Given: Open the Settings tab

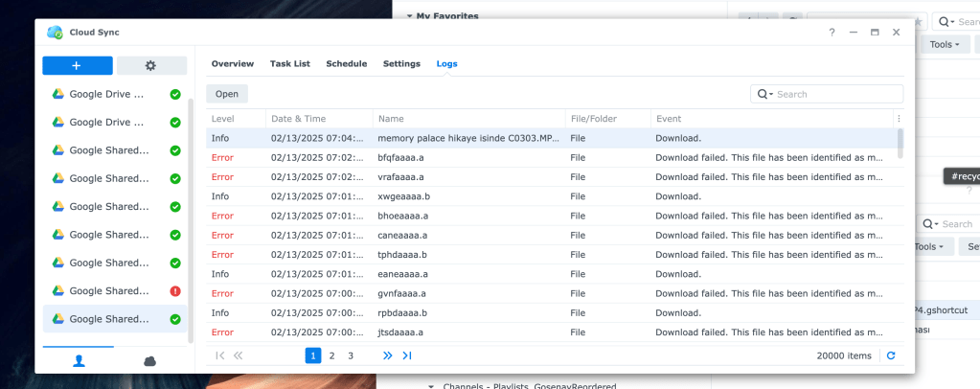Looking at the screenshot, I should click(402, 64).
